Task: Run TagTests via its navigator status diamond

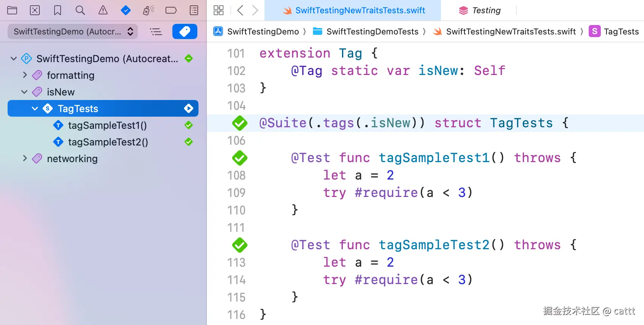Action: pos(189,109)
